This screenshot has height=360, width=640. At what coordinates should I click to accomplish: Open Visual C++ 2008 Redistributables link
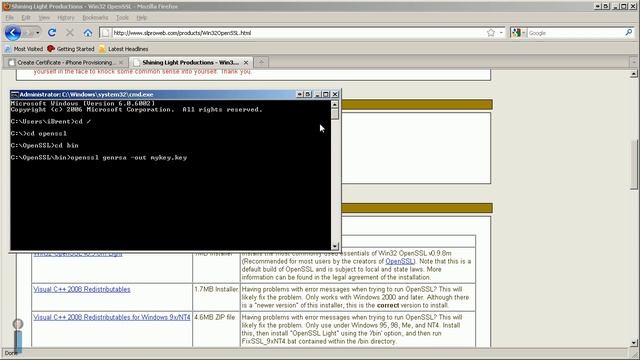pos(82,289)
